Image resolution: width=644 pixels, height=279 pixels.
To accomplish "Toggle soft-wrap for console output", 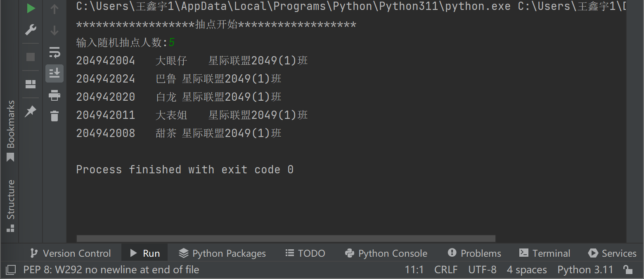I will point(54,52).
